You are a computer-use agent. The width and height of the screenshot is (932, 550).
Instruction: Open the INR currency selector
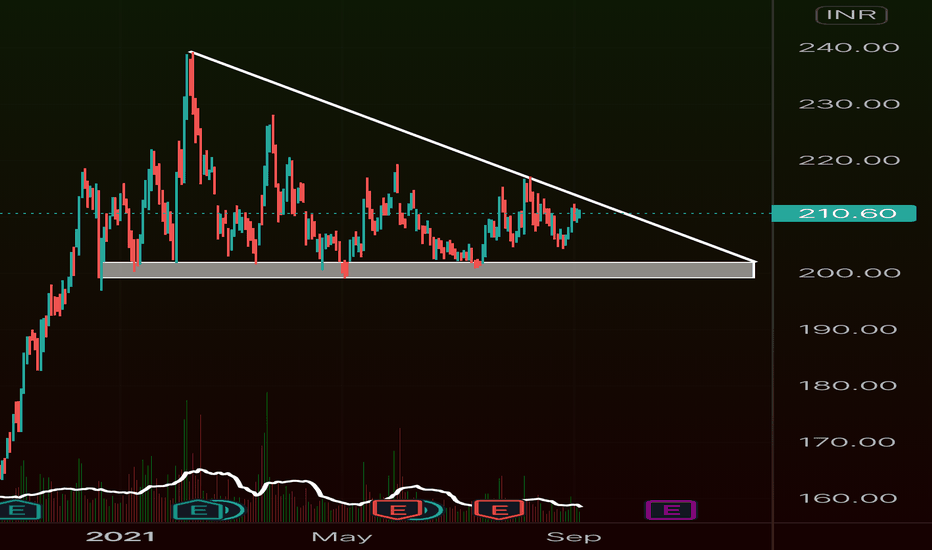[x=851, y=15]
